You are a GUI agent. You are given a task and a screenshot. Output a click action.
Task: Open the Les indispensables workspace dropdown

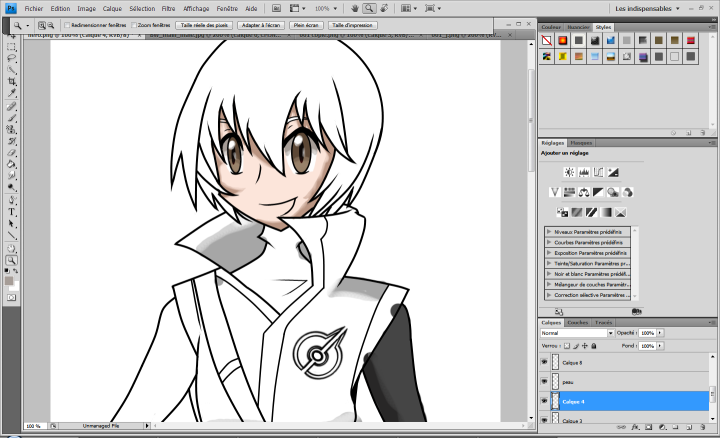pos(647,8)
